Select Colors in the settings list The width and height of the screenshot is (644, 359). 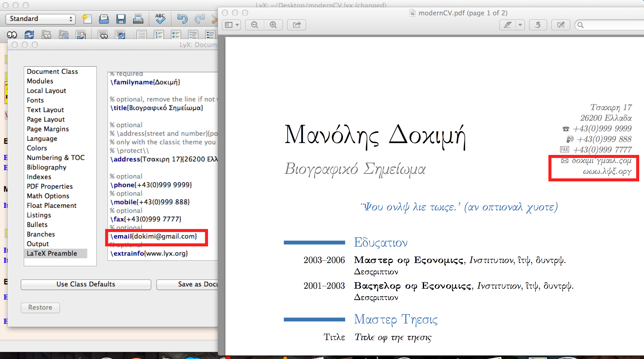37,148
